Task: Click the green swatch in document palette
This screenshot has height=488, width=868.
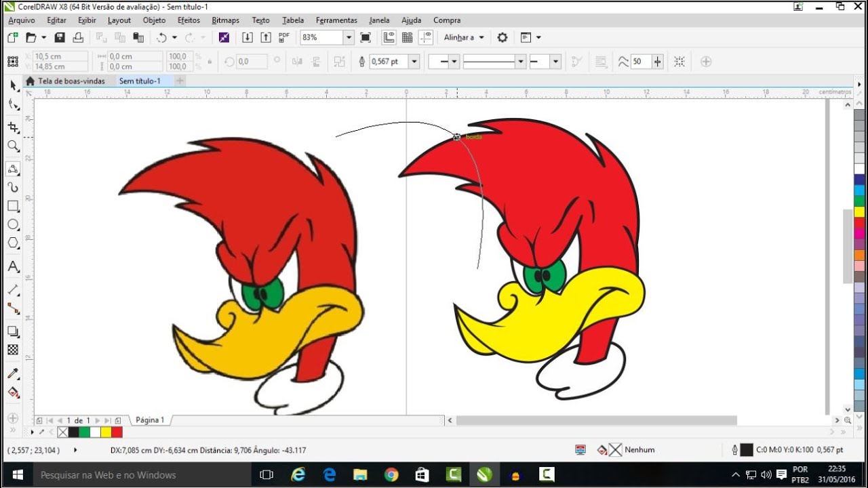Action: 84,432
